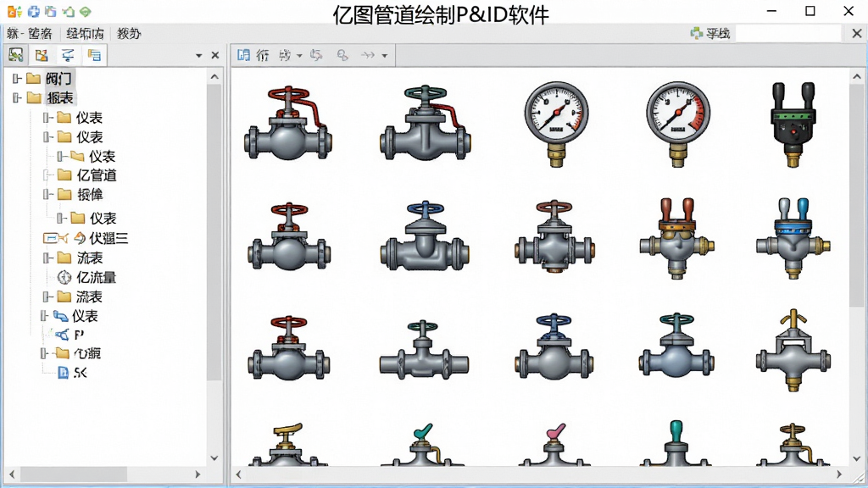Select the first left-panel tab with the picture icon
Image resolution: width=868 pixels, height=488 pixels.
(16, 55)
